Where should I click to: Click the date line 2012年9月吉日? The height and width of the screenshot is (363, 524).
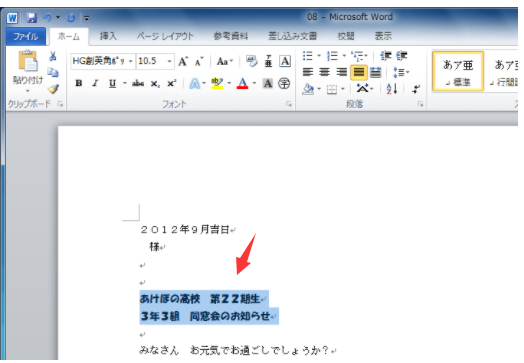(185, 229)
